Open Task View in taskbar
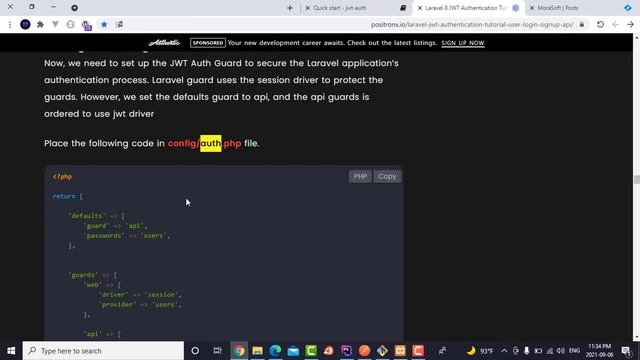 click(x=218, y=351)
